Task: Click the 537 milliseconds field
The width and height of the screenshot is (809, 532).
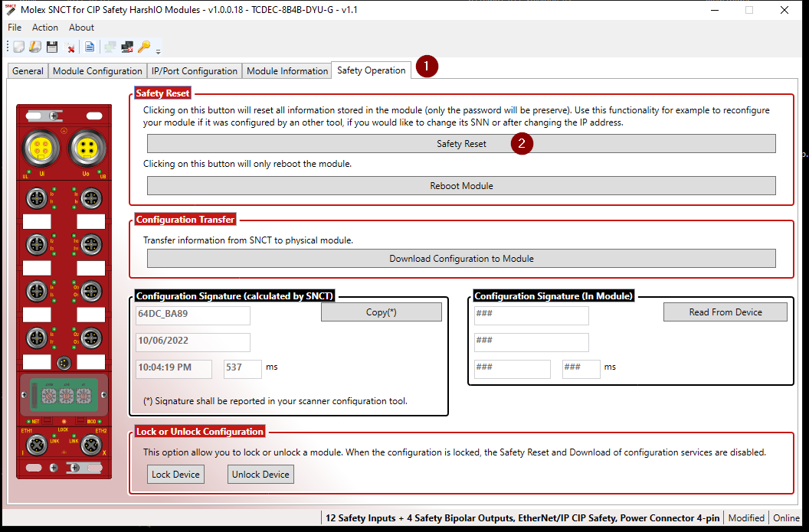Action: (243, 369)
